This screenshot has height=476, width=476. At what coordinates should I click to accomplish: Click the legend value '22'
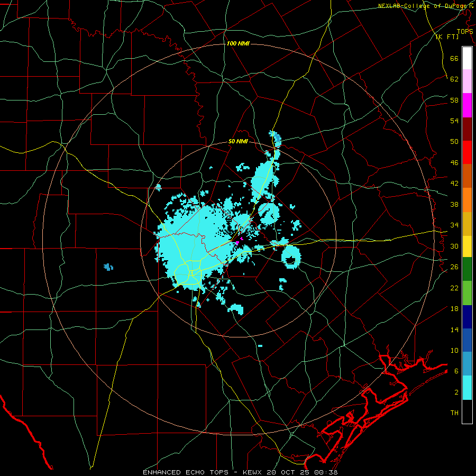click(x=454, y=288)
